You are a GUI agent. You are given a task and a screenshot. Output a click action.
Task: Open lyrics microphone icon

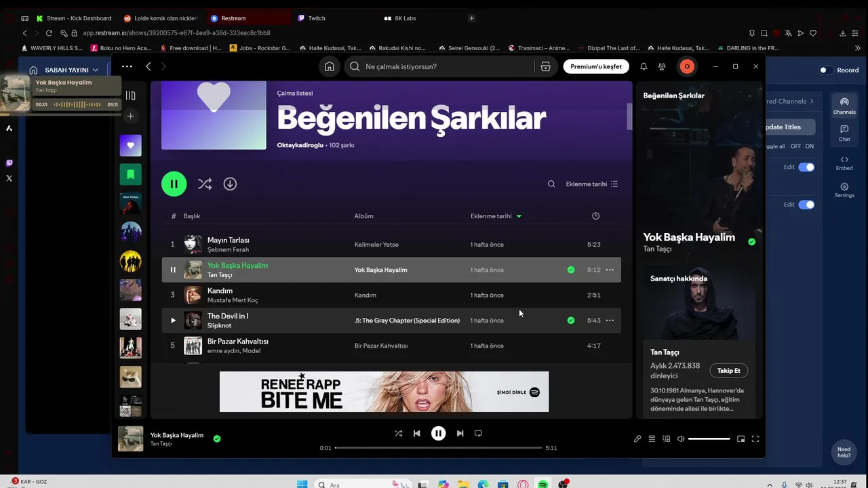[x=637, y=439]
